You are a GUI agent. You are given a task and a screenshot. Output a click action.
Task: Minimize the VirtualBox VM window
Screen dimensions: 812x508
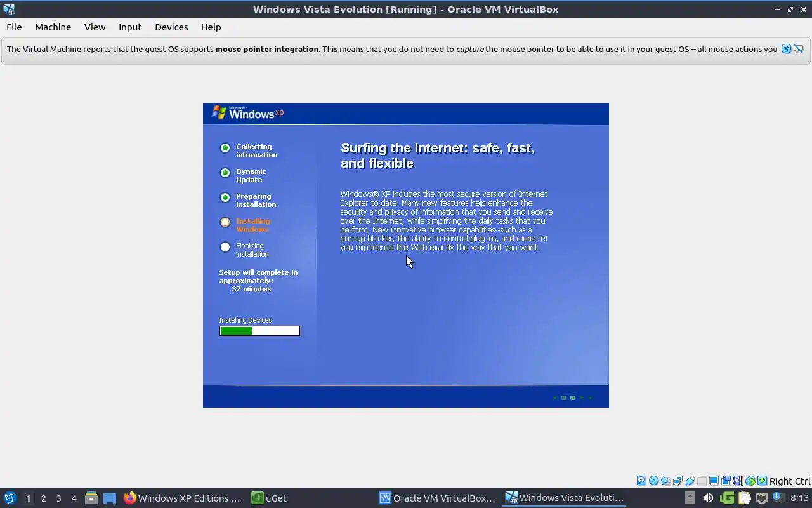pos(777,9)
